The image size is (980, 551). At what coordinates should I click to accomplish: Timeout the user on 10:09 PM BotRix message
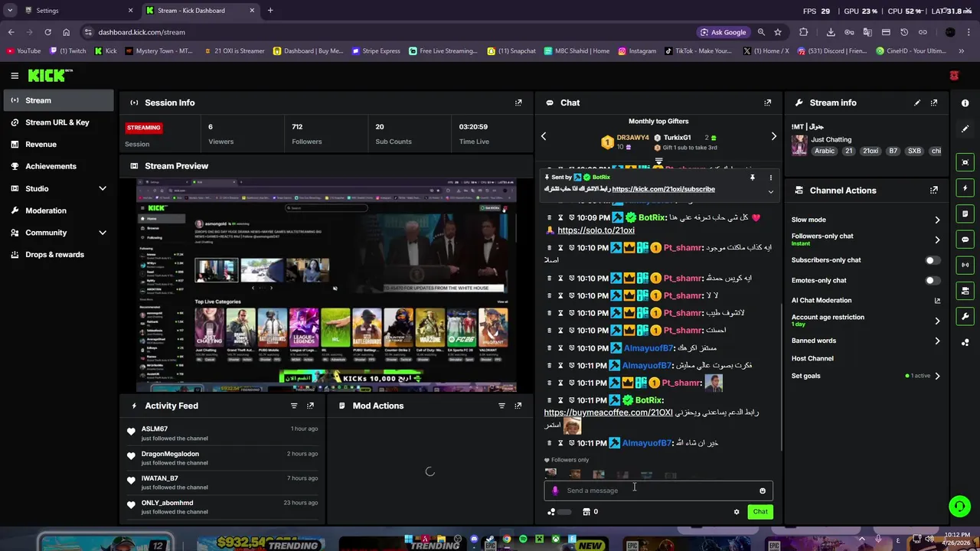(x=560, y=217)
